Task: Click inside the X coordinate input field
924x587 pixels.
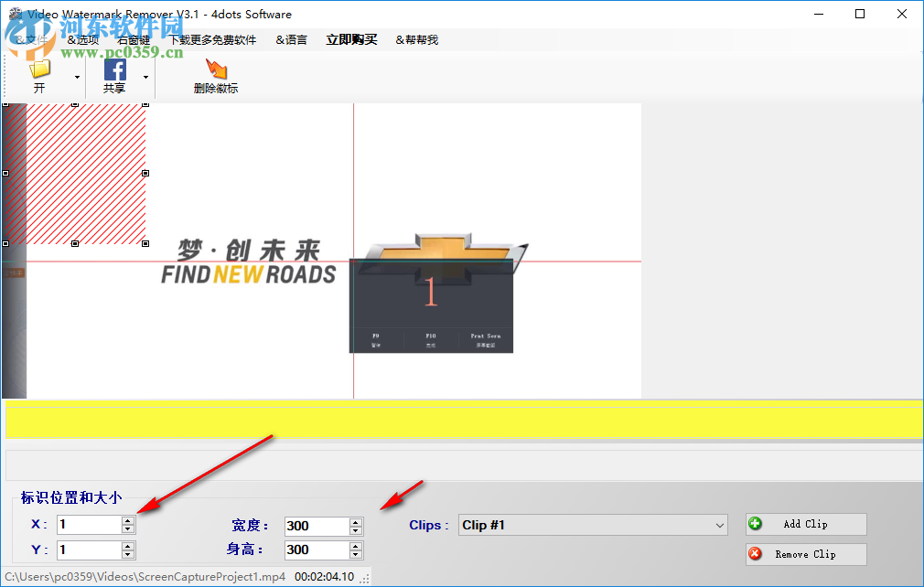Action: [87, 524]
